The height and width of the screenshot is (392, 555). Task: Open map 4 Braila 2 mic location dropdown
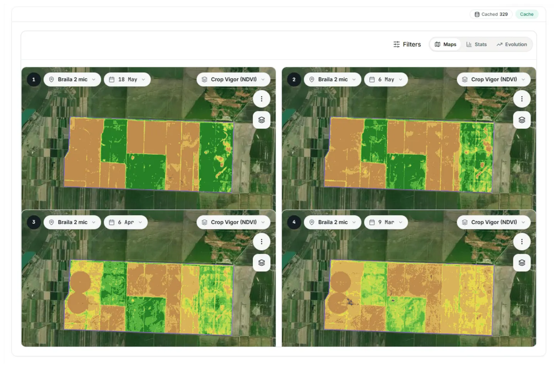pos(333,222)
